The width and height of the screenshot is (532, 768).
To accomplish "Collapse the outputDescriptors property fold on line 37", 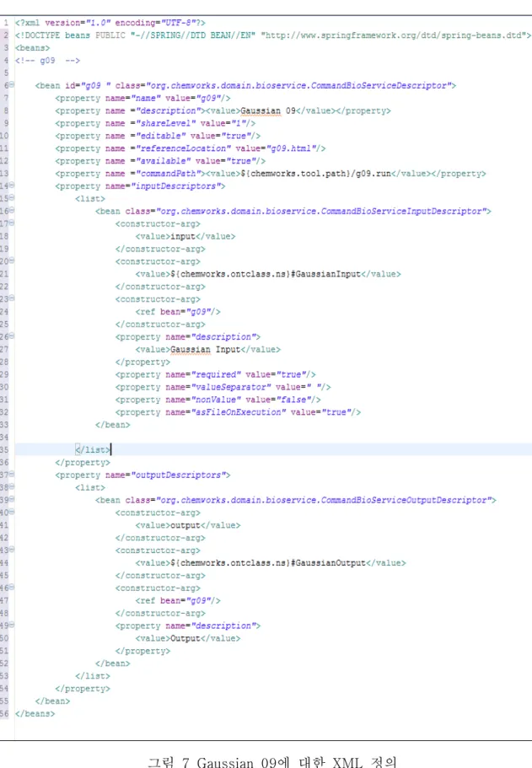I will [x=12, y=474].
